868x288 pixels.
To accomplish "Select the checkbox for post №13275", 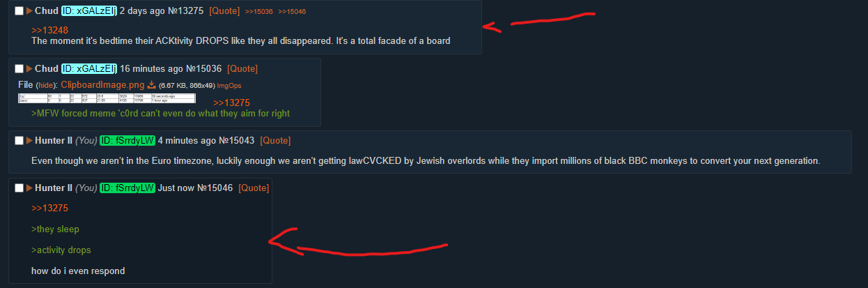I will click(20, 11).
